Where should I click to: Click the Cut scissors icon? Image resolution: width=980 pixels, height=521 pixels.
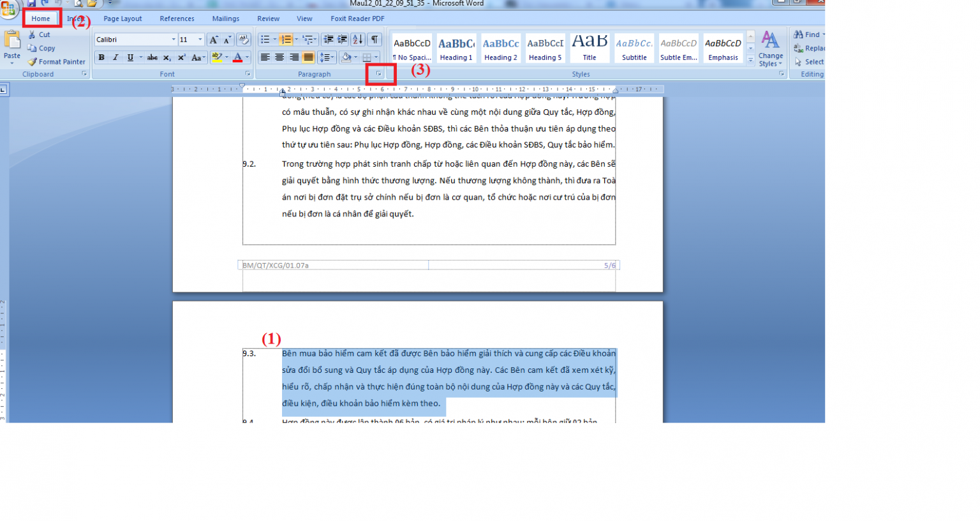(32, 34)
